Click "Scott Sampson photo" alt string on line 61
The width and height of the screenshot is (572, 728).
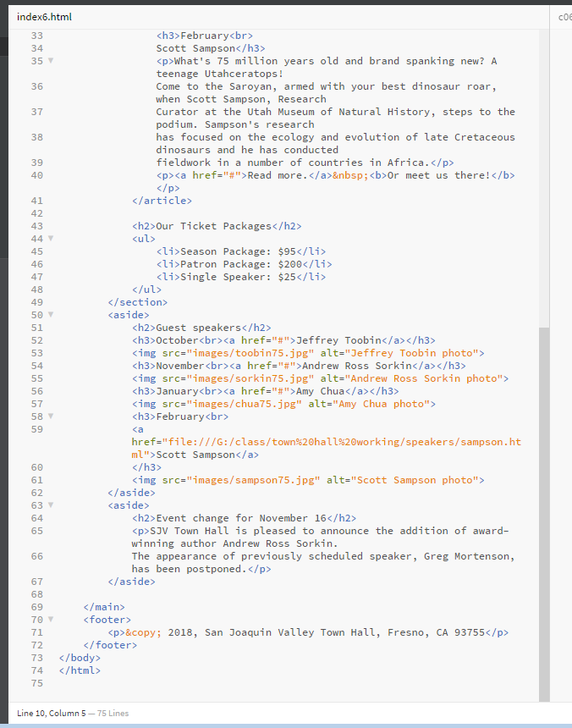tap(415, 480)
